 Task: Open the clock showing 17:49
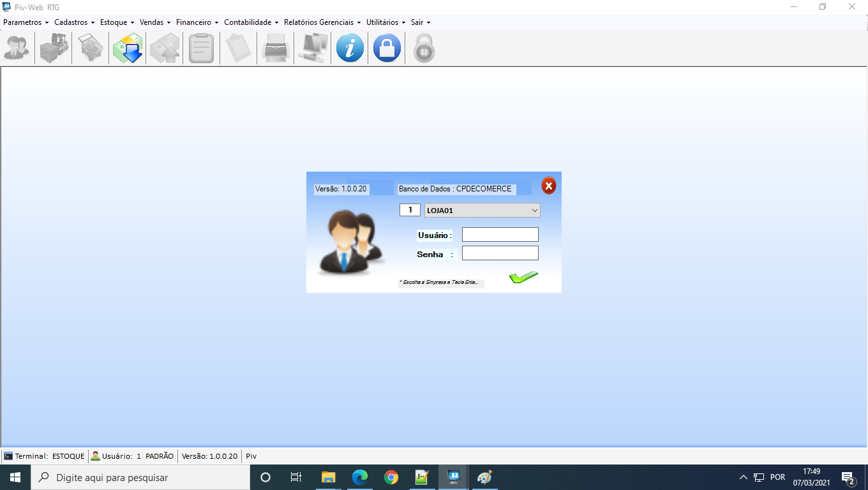pyautogui.click(x=812, y=477)
